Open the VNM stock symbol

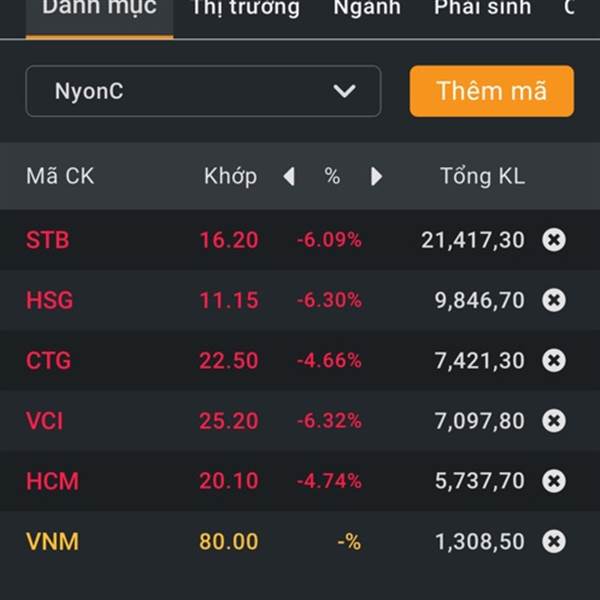pos(52,541)
